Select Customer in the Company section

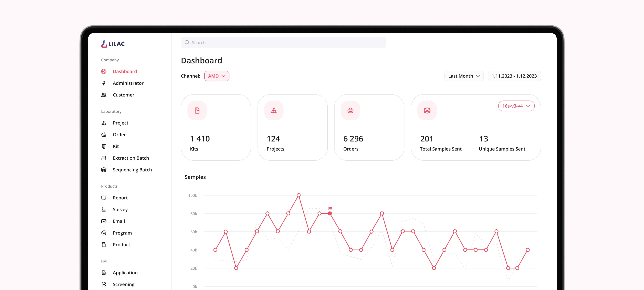tap(123, 95)
